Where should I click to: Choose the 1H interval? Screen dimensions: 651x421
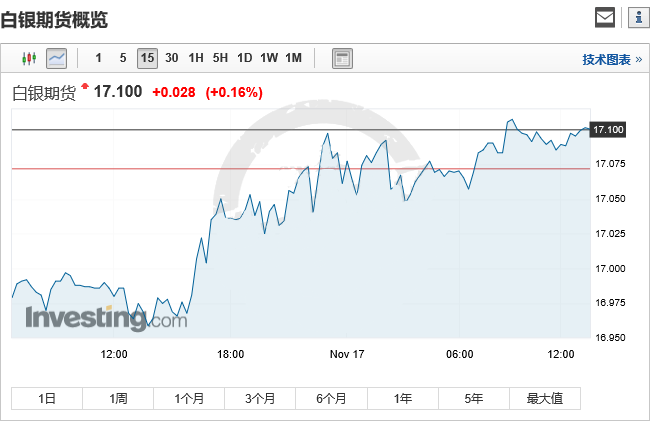click(196, 58)
